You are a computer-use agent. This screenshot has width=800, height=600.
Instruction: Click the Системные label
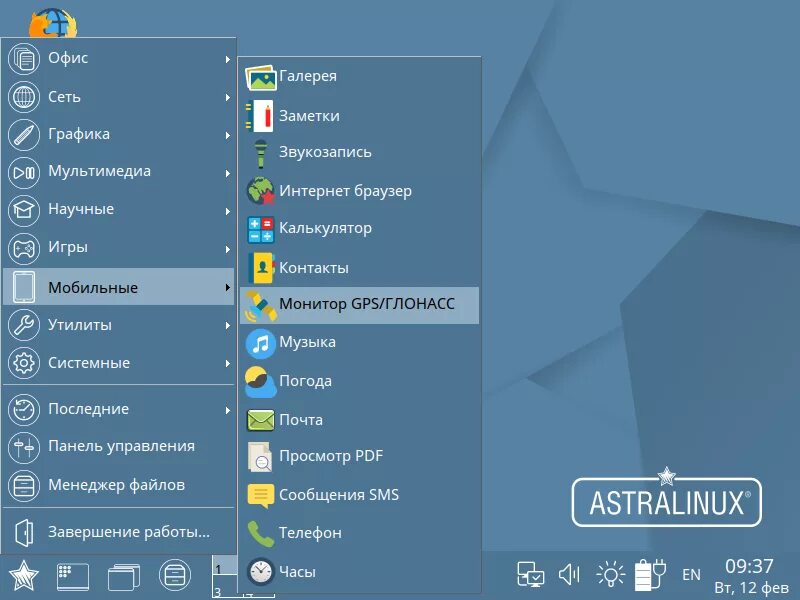pyautogui.click(x=89, y=363)
